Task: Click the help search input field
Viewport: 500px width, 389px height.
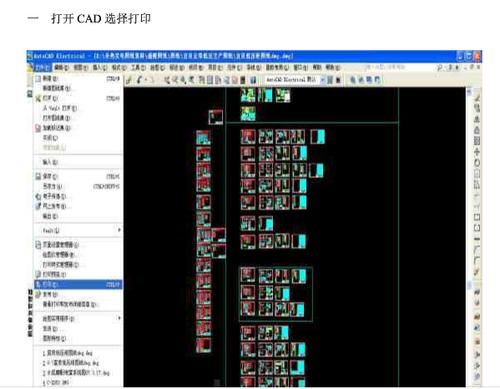Action: [399, 67]
